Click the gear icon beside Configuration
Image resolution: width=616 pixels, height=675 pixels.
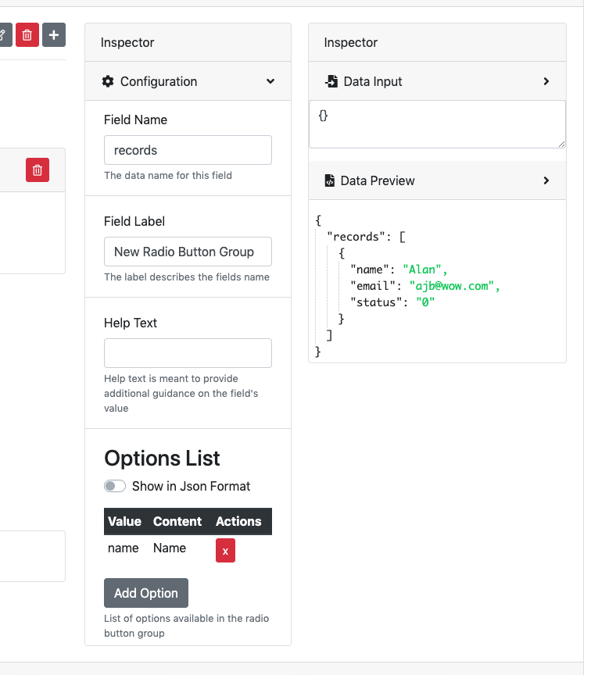click(x=108, y=81)
